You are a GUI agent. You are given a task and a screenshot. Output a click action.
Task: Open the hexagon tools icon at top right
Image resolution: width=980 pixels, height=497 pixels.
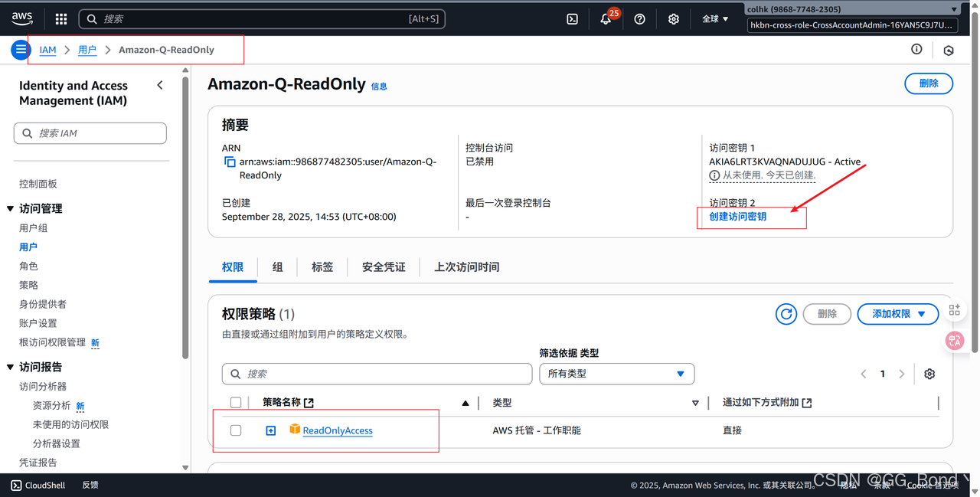949,51
